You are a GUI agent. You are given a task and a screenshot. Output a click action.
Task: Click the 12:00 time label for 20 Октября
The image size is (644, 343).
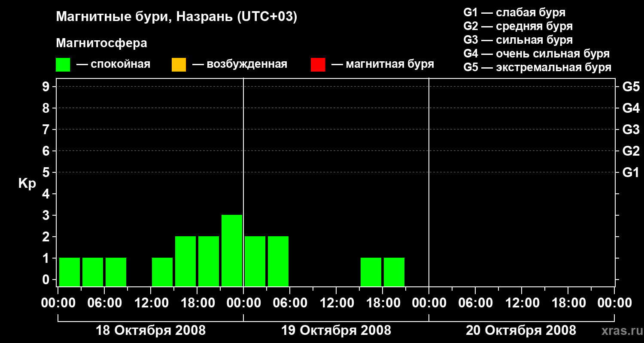[522, 303]
